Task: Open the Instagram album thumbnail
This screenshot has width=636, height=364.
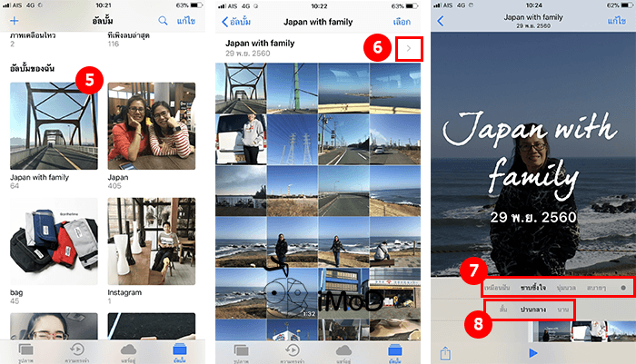Action: point(152,241)
